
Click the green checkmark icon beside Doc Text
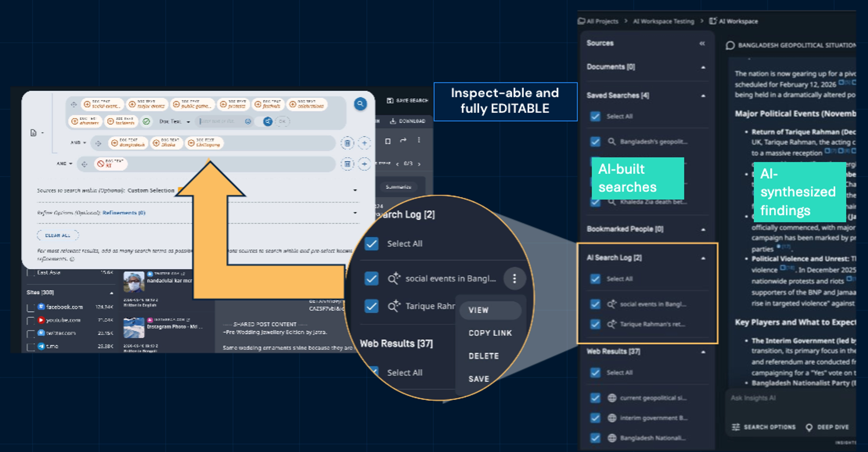(146, 121)
